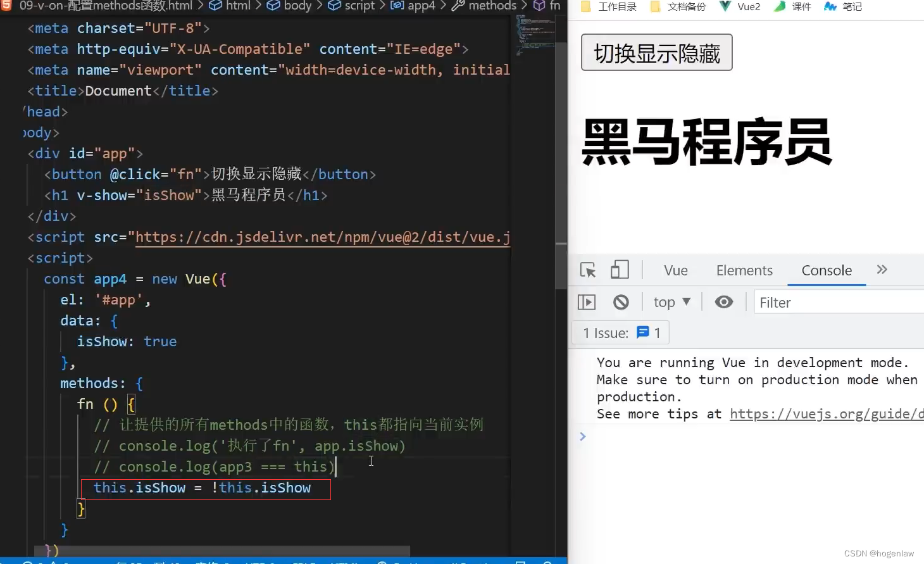924x564 pixels.
Task: Click the jsdelivr CDN script URL in code
Action: [323, 237]
